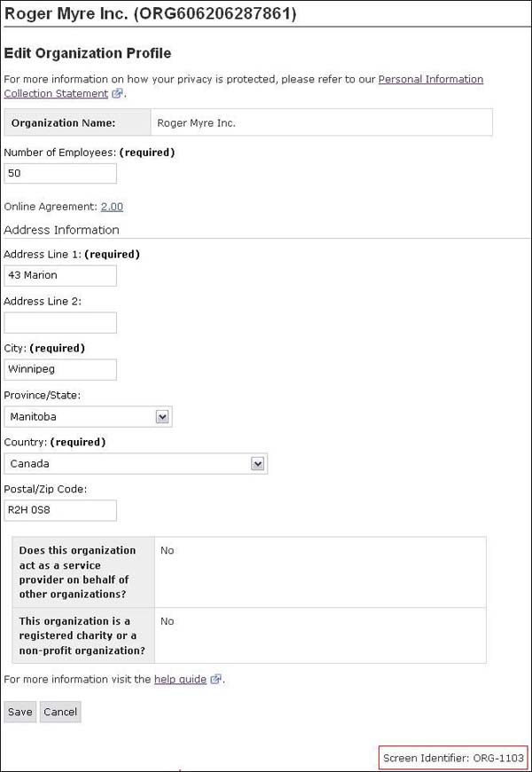Click external link icon beside help guide
Viewport: 532px width, 772px height.
click(215, 680)
